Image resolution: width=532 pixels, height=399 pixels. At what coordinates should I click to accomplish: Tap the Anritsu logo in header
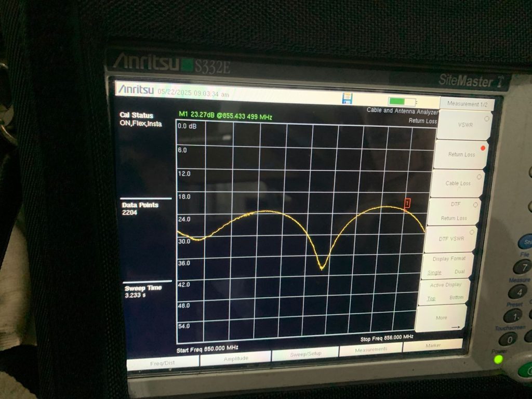pyautogui.click(x=136, y=90)
